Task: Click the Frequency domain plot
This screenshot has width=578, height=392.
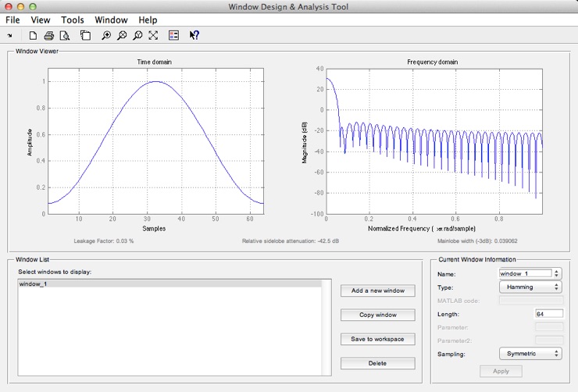Action: 433,141
